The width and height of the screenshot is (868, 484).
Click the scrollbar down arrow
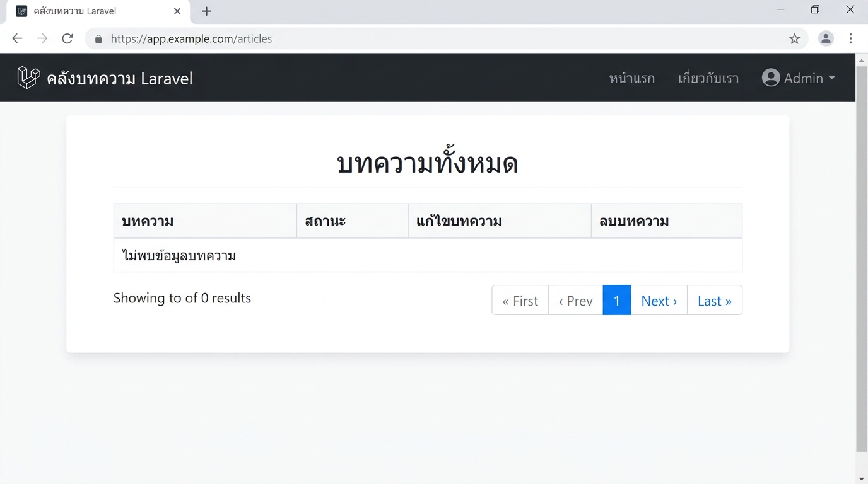862,478
